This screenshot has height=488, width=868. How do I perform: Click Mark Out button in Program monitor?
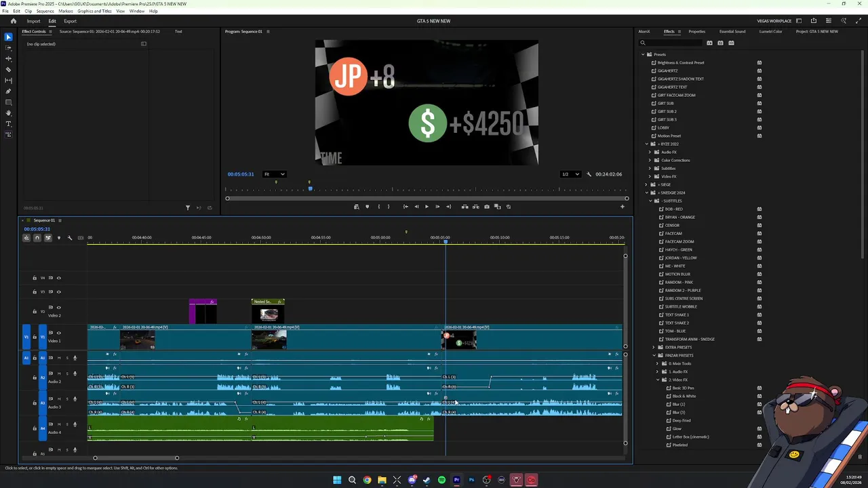(x=389, y=207)
